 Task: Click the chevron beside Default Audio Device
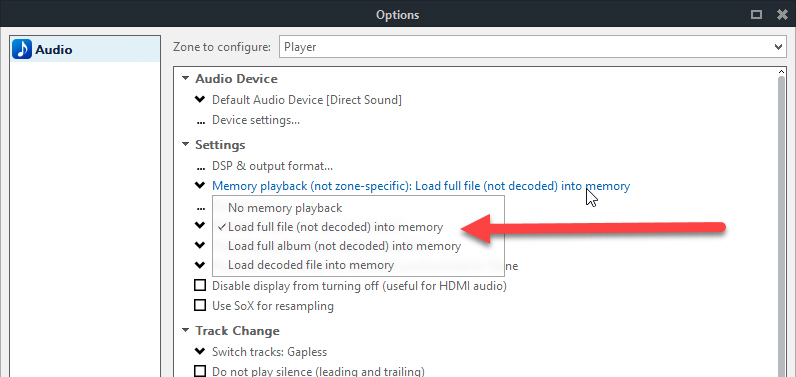[200, 99]
